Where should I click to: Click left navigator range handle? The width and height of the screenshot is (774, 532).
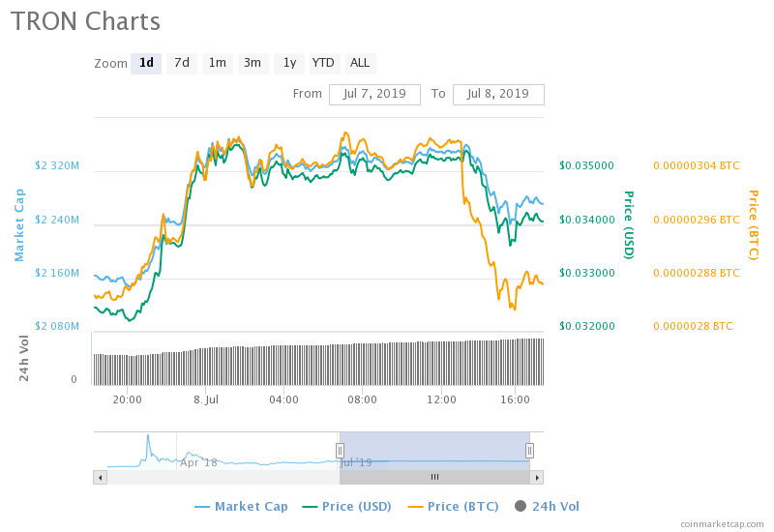pos(340,450)
